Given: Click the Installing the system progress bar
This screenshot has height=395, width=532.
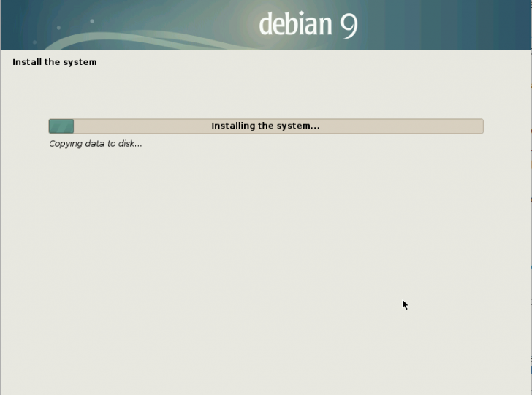Looking at the screenshot, I should click(x=266, y=126).
